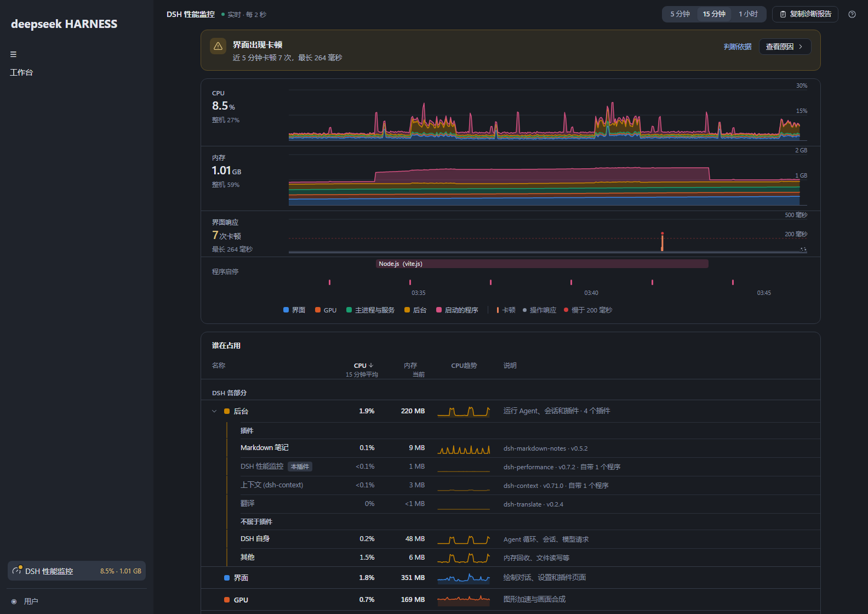The height and width of the screenshot is (614, 868).
Task: Collapse the 后台 row chevron
Action: (214, 411)
